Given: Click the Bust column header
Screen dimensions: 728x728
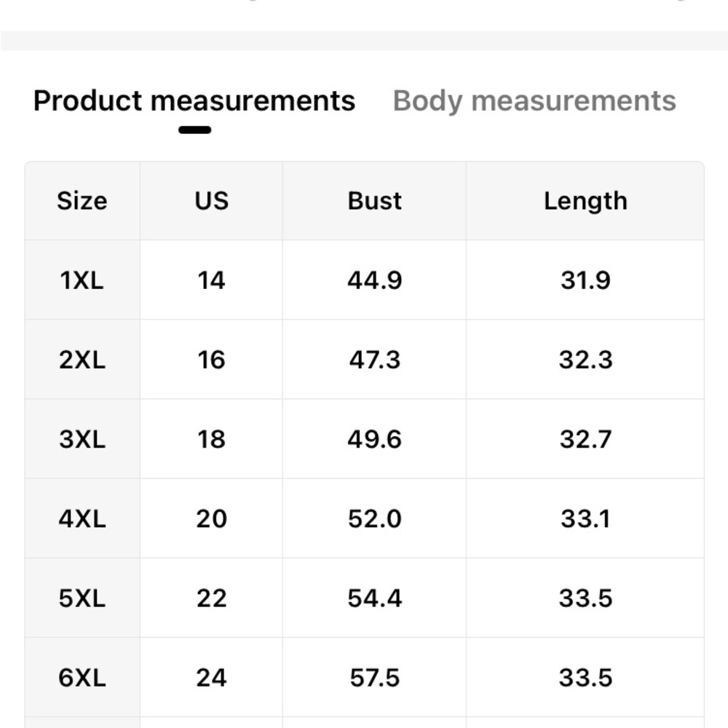Looking at the screenshot, I should (x=374, y=201).
